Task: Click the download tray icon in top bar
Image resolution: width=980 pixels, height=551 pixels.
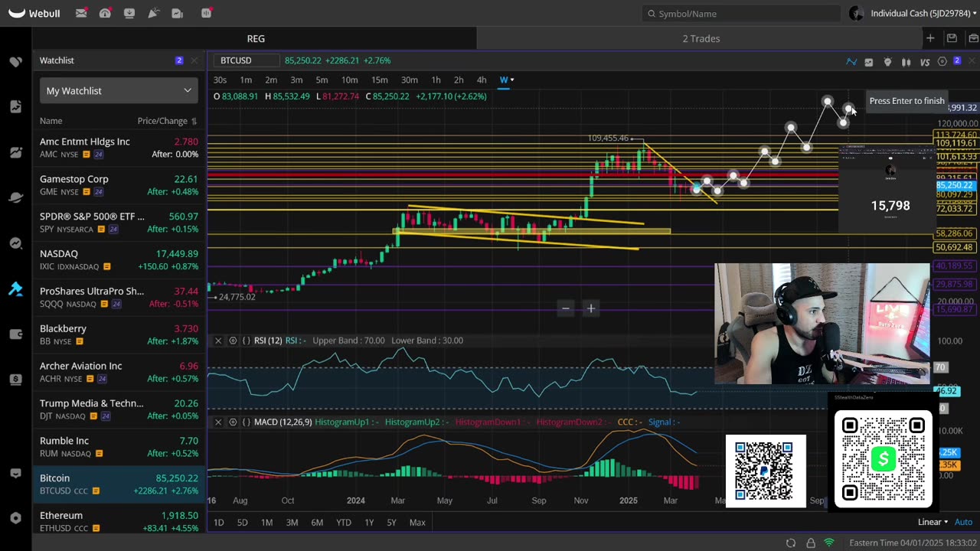Action: pyautogui.click(x=129, y=13)
